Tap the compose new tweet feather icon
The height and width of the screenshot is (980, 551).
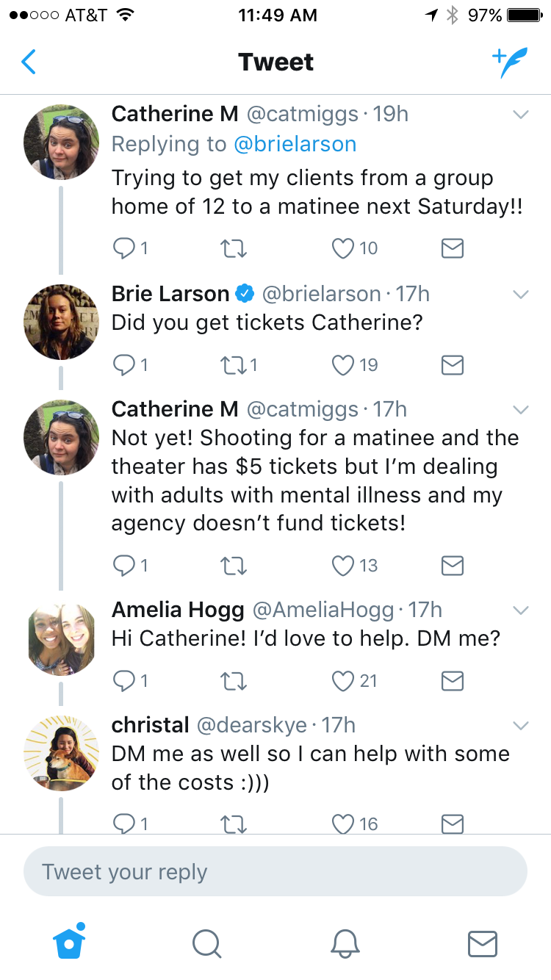tap(509, 63)
